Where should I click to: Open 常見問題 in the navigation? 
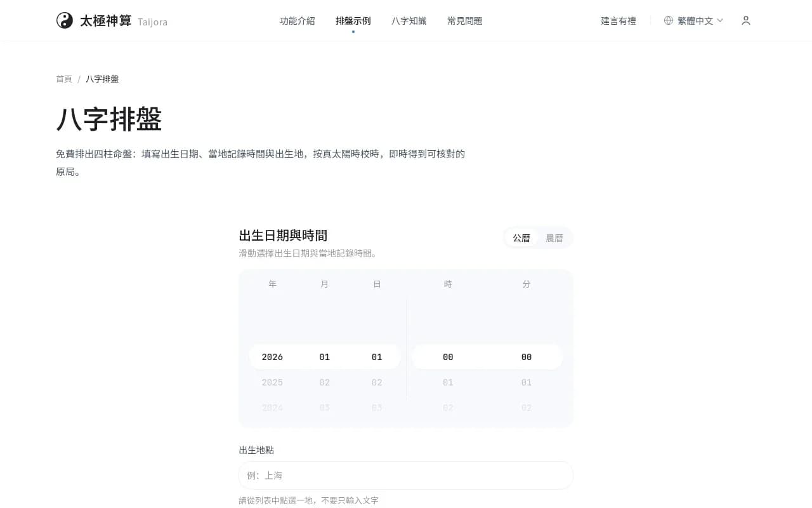point(465,20)
